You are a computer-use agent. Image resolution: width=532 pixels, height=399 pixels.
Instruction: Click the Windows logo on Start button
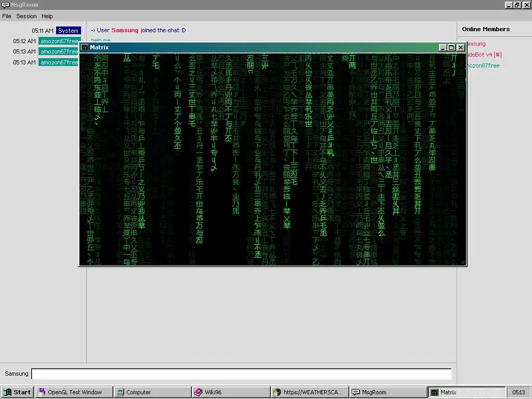[x=7, y=392]
